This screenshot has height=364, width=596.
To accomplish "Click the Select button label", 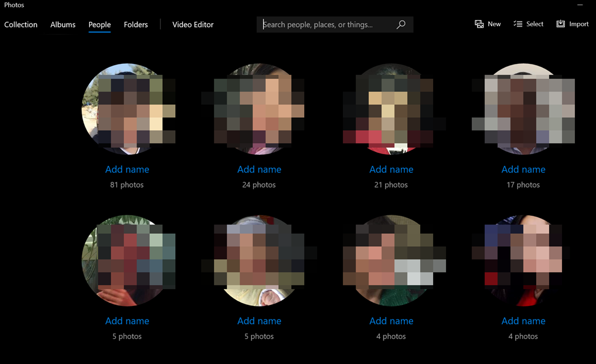I will (535, 24).
